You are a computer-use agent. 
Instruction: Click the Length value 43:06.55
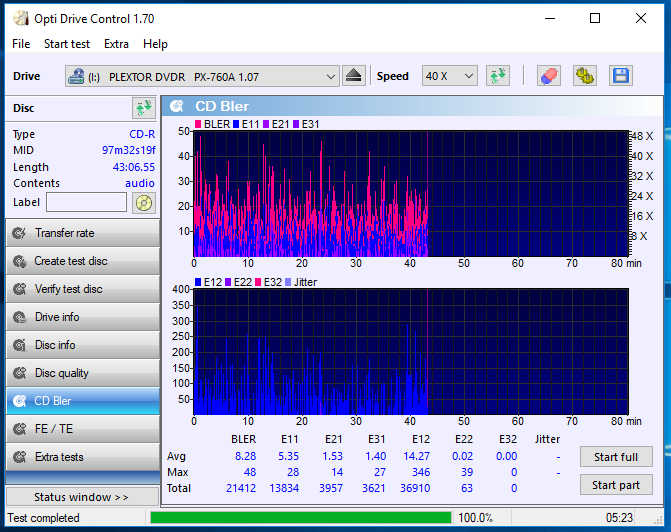click(134, 167)
